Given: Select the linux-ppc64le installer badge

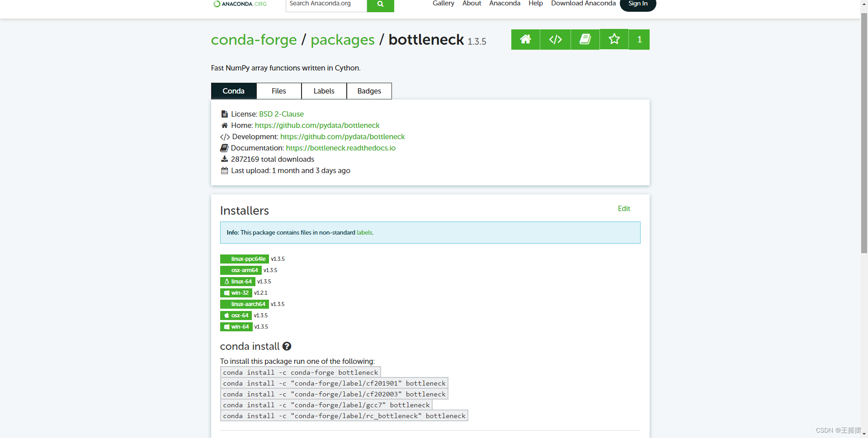Looking at the screenshot, I should [x=245, y=259].
